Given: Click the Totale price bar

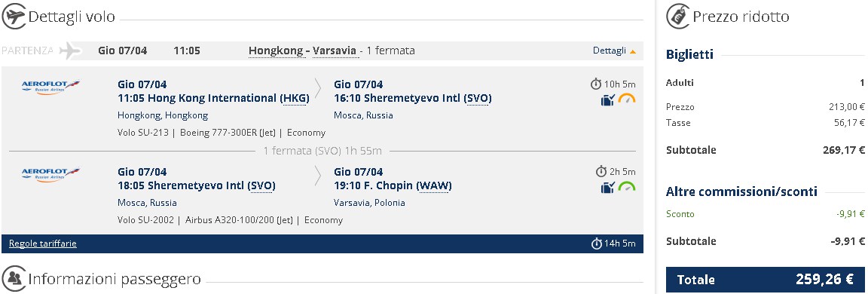Looking at the screenshot, I should click(766, 280).
